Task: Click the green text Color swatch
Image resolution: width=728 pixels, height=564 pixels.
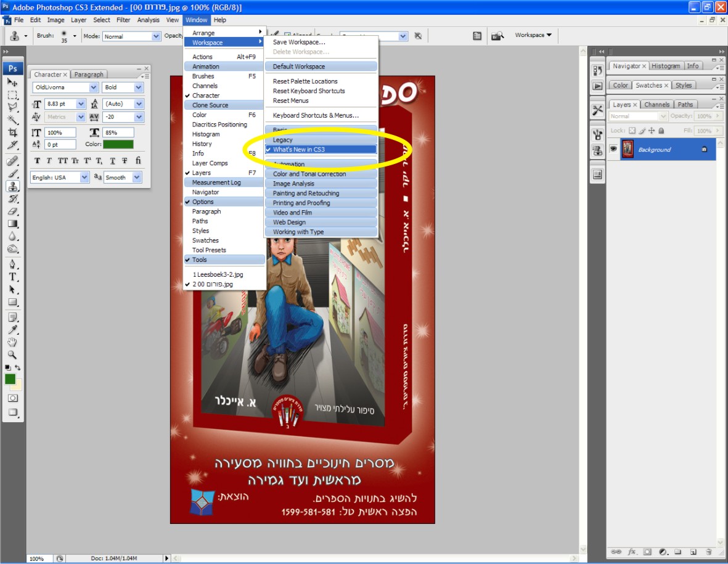Action: coord(118,144)
